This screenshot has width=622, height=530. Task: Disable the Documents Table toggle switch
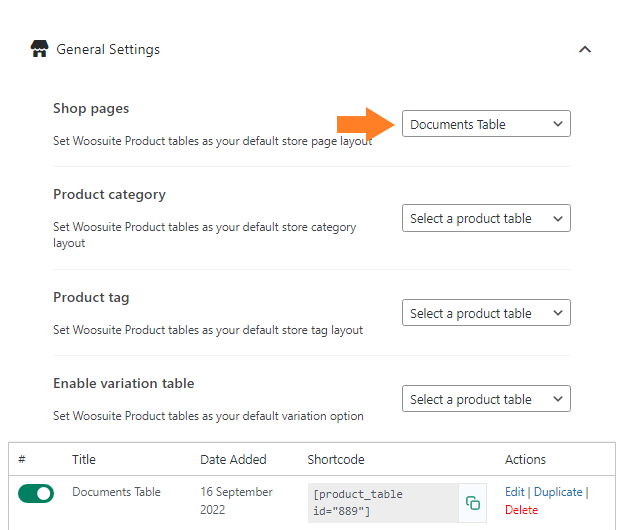[36, 493]
